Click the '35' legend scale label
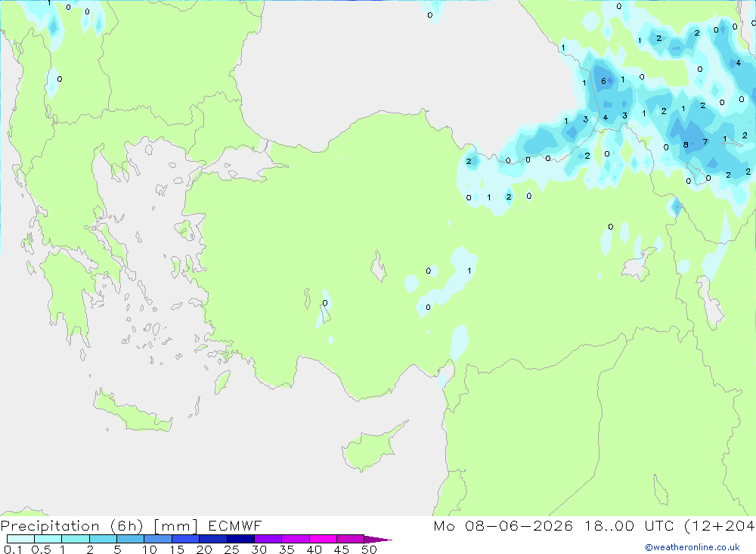This screenshot has height=554, width=756. point(287,549)
